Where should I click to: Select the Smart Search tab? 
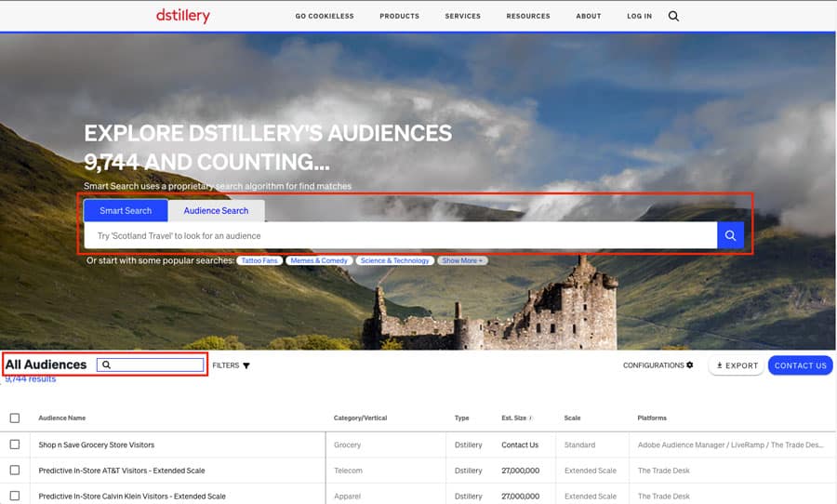pyautogui.click(x=126, y=211)
